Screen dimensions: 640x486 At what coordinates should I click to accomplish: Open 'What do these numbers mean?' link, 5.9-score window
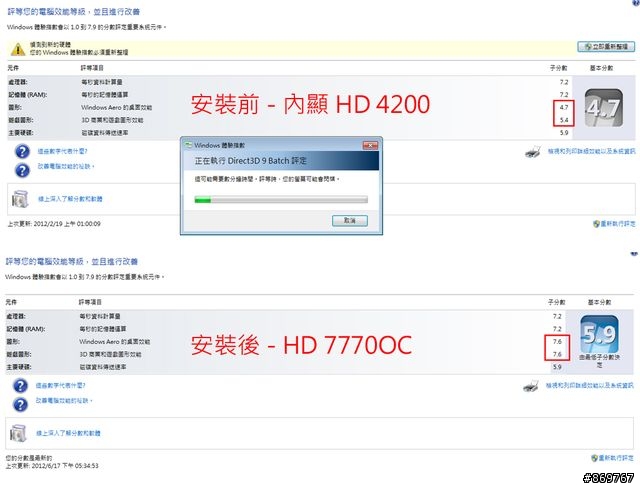[x=60, y=386]
